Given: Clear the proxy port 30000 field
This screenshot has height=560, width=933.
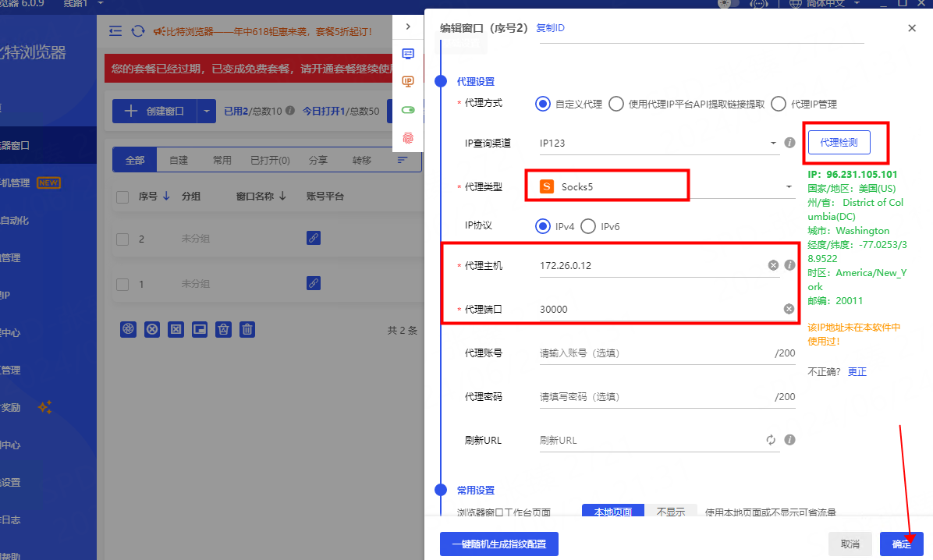Looking at the screenshot, I should pyautogui.click(x=789, y=310).
